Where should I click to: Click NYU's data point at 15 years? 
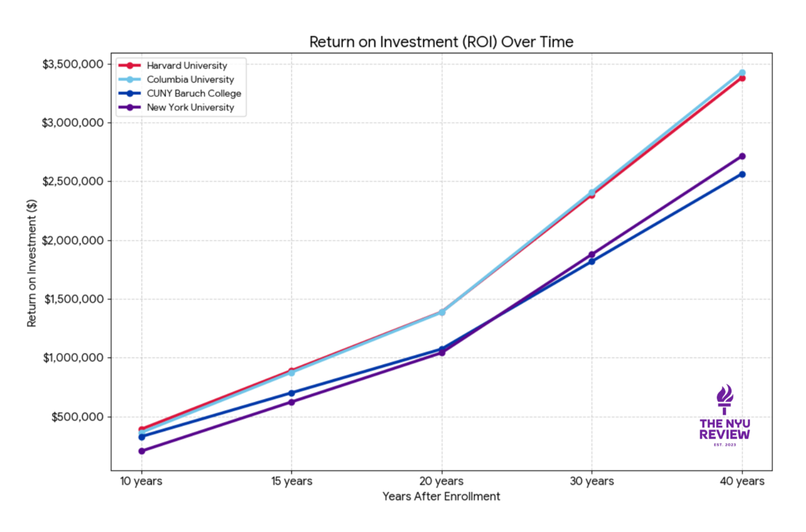pyautogui.click(x=291, y=402)
